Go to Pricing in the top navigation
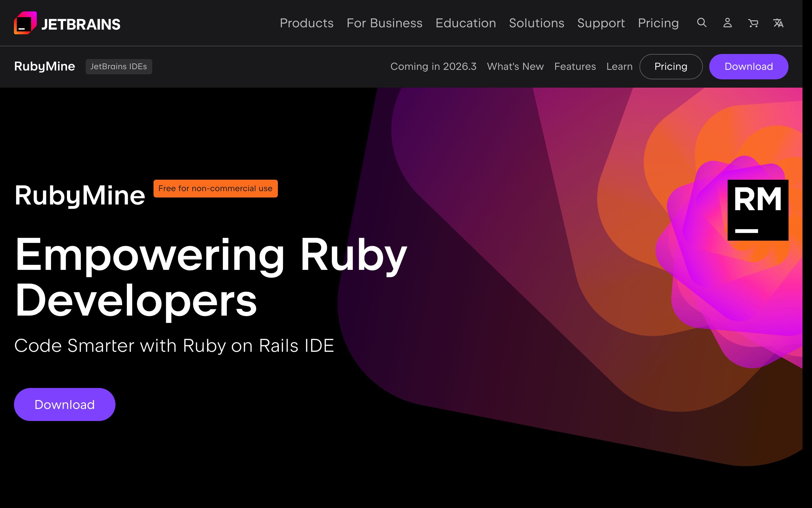This screenshot has width=812, height=508. click(658, 23)
